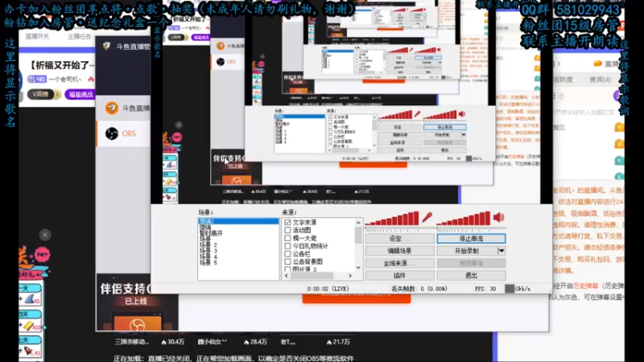This screenshot has width=644, height=362.
Task: Click the source list scroll-left arrow
Action: [x=287, y=276]
